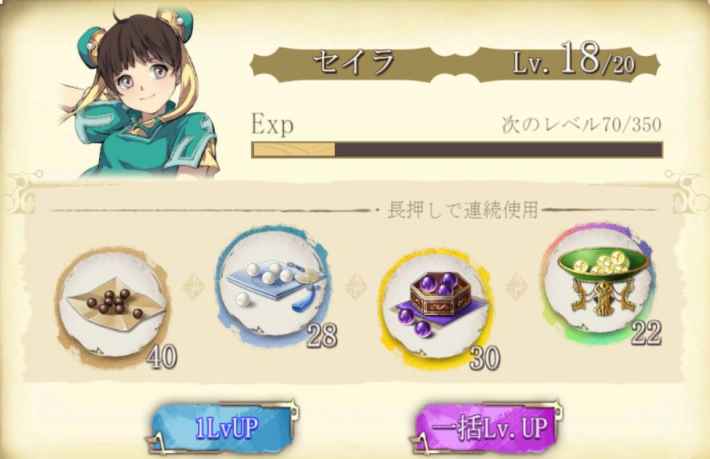Click diamond ornament between purple and golden items

(x=516, y=287)
